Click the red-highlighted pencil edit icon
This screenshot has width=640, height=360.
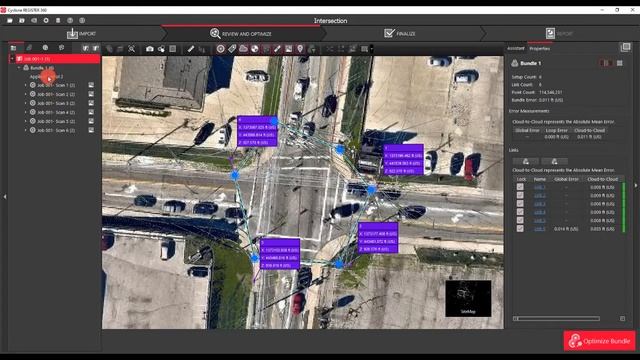click(x=277, y=49)
